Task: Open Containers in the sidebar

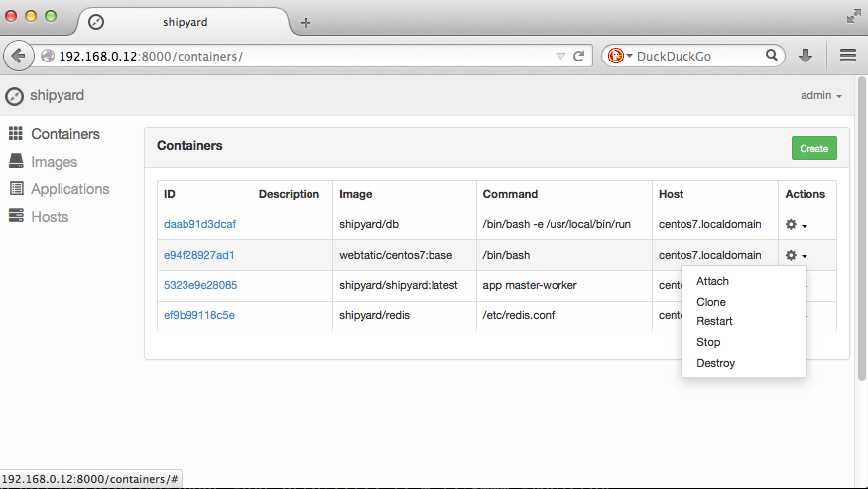Action: click(65, 134)
